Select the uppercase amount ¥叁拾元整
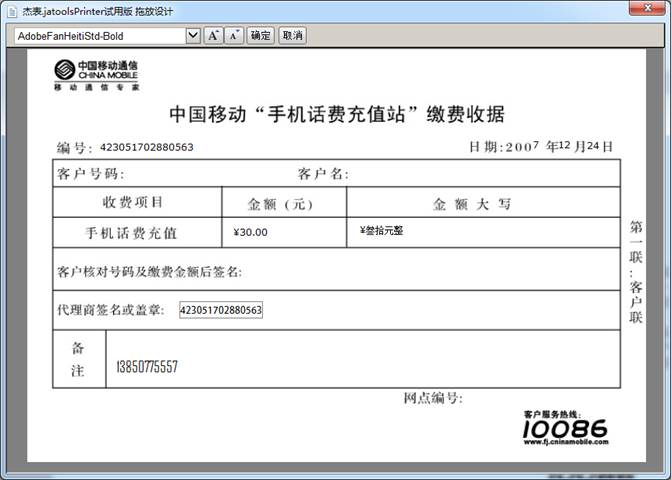Image resolution: width=671 pixels, height=480 pixels. click(381, 231)
